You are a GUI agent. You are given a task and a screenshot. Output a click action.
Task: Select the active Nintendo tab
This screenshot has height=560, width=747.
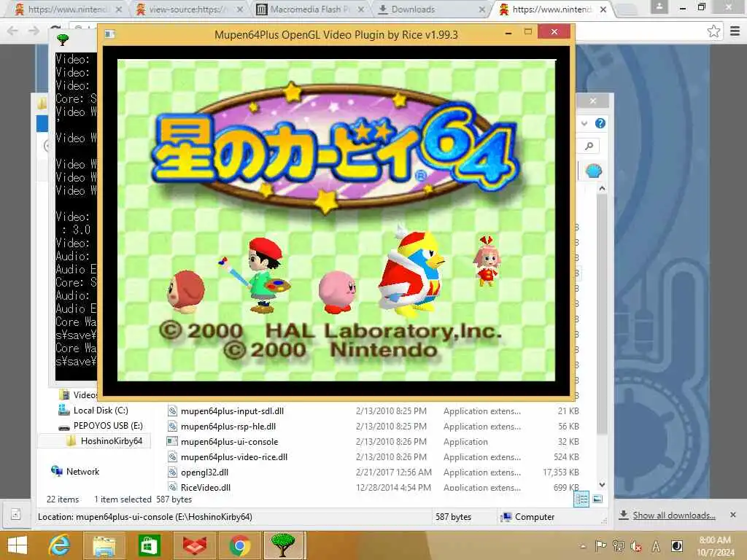tap(553, 9)
